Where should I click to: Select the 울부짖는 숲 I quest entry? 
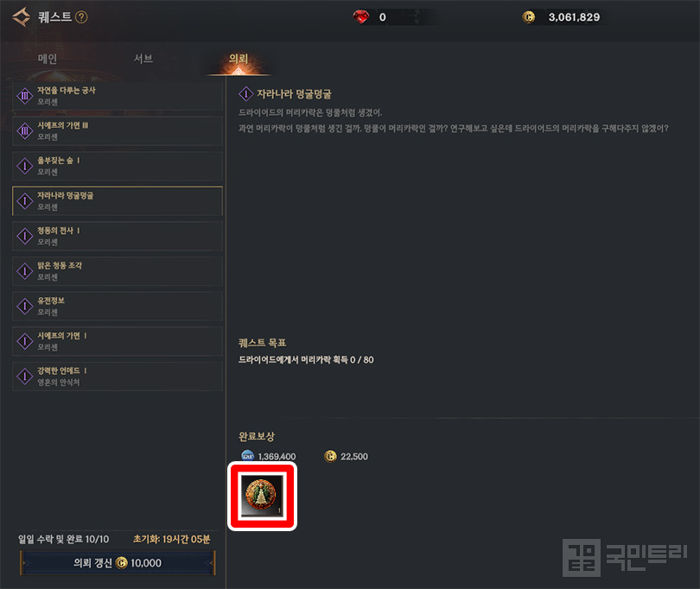tap(118, 166)
